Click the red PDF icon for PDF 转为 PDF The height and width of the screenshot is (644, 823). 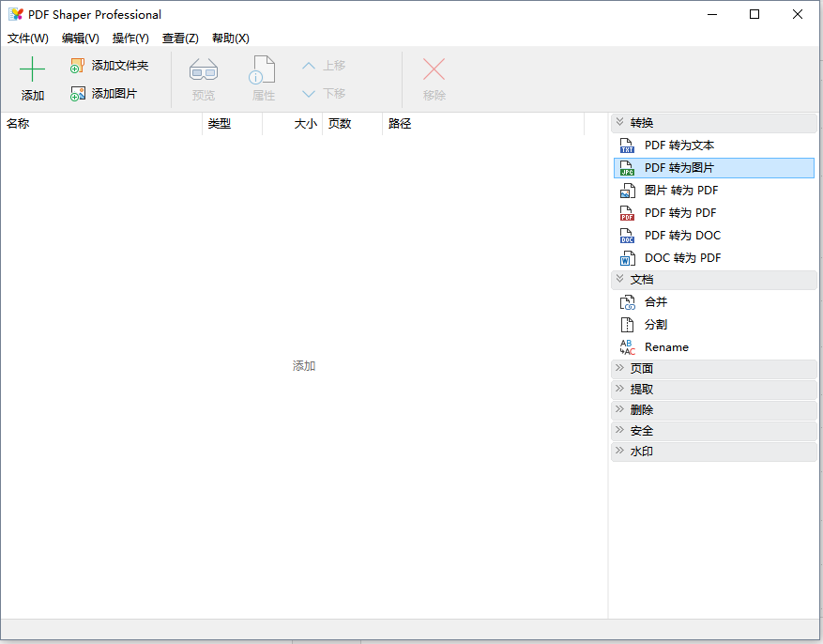tap(627, 213)
